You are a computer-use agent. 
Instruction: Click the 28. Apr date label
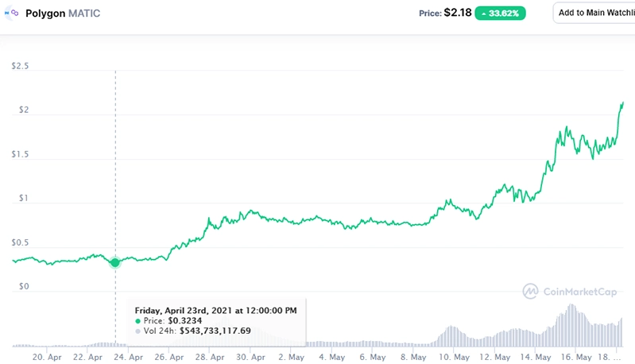click(x=210, y=357)
